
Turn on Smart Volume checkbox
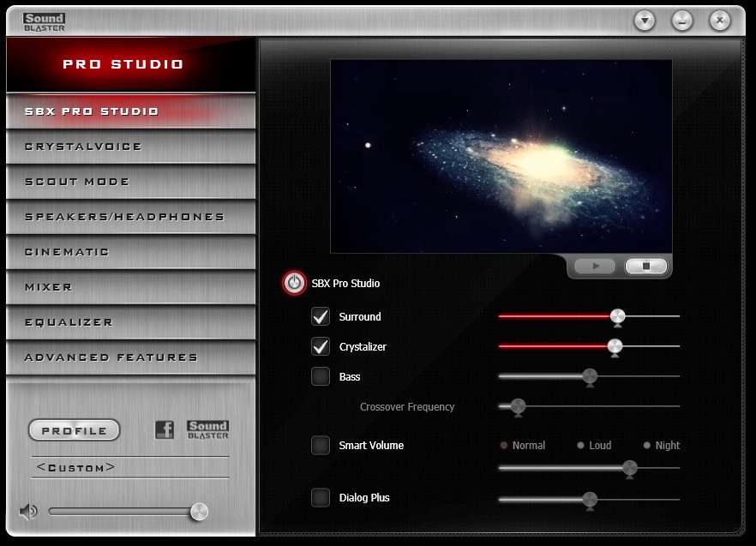(321, 445)
